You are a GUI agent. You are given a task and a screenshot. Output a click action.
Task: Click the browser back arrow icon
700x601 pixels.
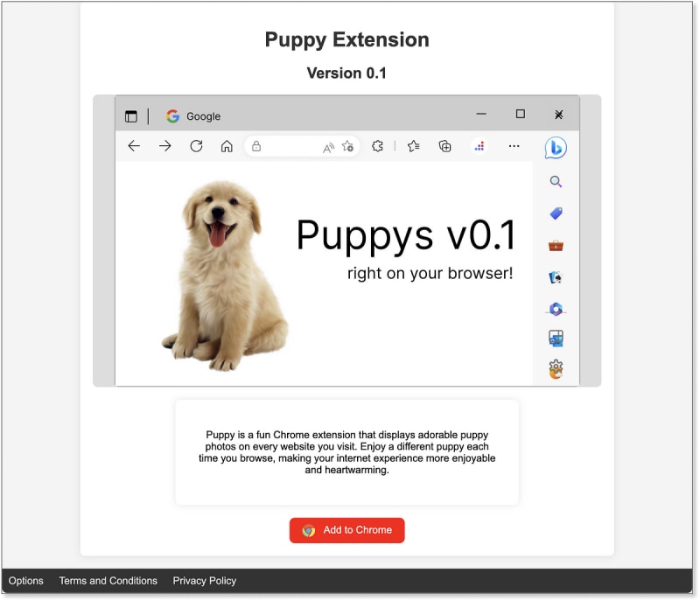pos(134,146)
